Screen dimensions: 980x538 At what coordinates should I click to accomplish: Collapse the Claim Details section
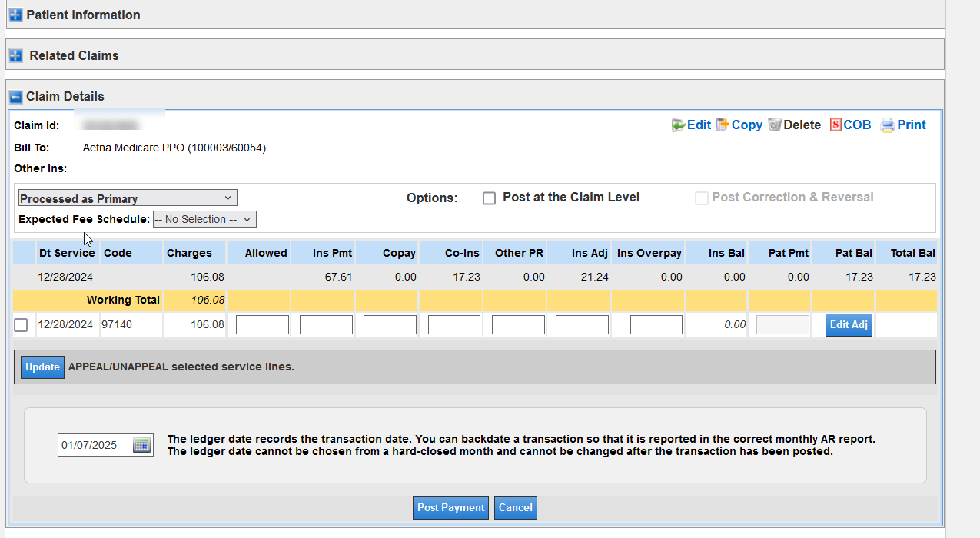pos(15,97)
